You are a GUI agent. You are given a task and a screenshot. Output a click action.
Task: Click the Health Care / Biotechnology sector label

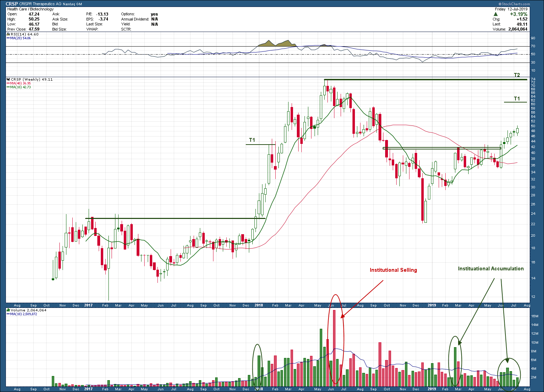click(x=31, y=9)
